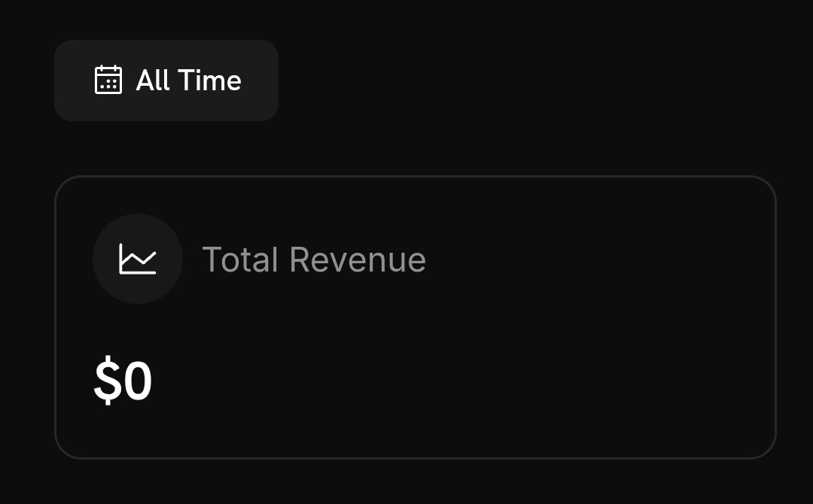Click the revenue figure showing $0
Screen dimensions: 813x504
pyautogui.click(x=123, y=381)
